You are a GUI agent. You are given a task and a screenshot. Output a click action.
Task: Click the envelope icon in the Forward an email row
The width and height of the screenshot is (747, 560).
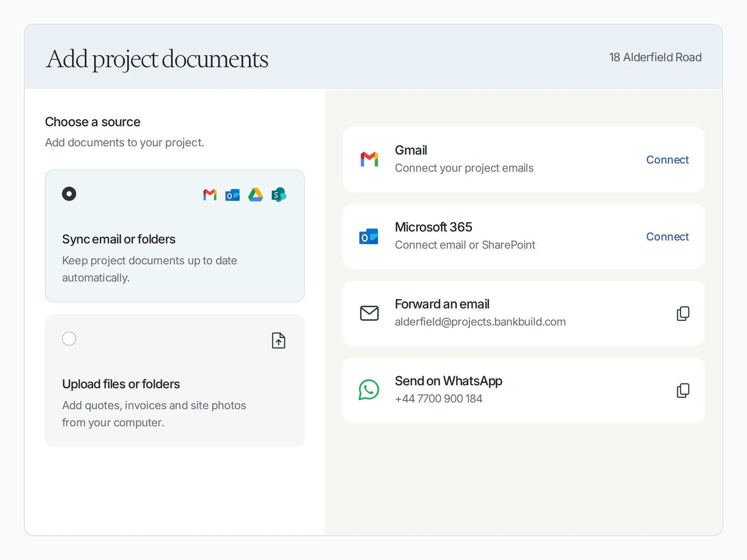[369, 313]
